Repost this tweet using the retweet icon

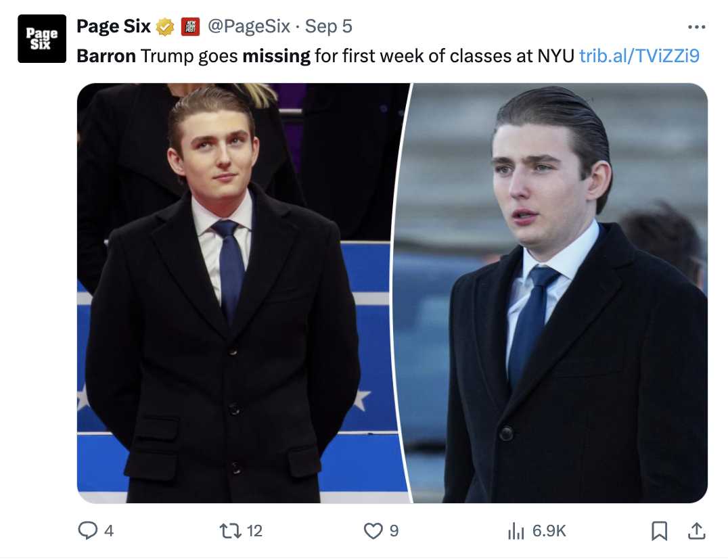[x=228, y=531]
